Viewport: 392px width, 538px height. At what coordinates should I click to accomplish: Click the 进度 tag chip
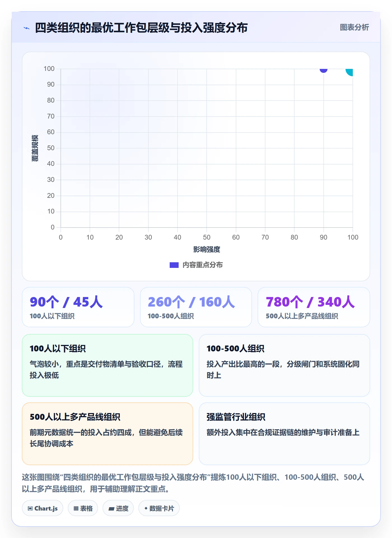[x=118, y=508]
